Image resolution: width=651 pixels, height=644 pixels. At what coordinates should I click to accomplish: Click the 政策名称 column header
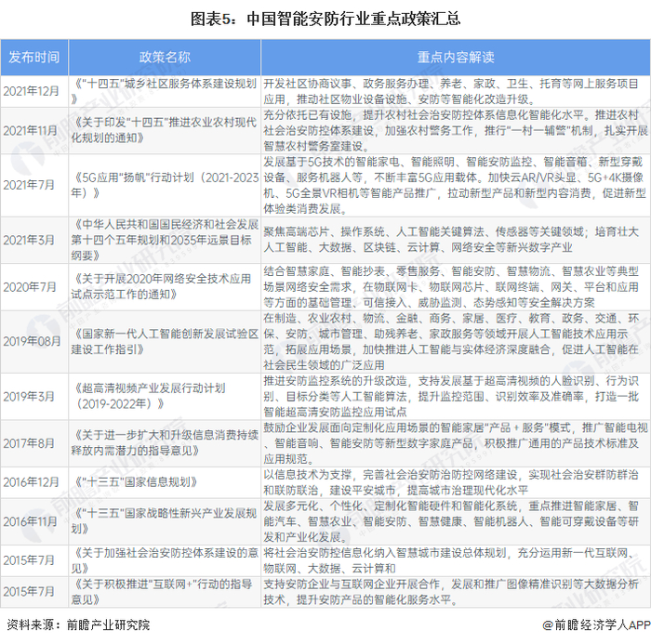(165, 58)
